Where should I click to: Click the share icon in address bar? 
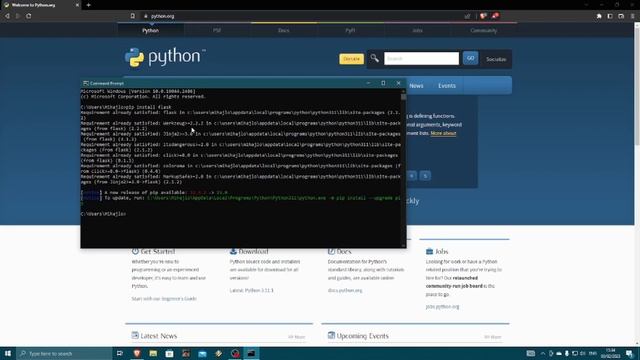tap(467, 16)
